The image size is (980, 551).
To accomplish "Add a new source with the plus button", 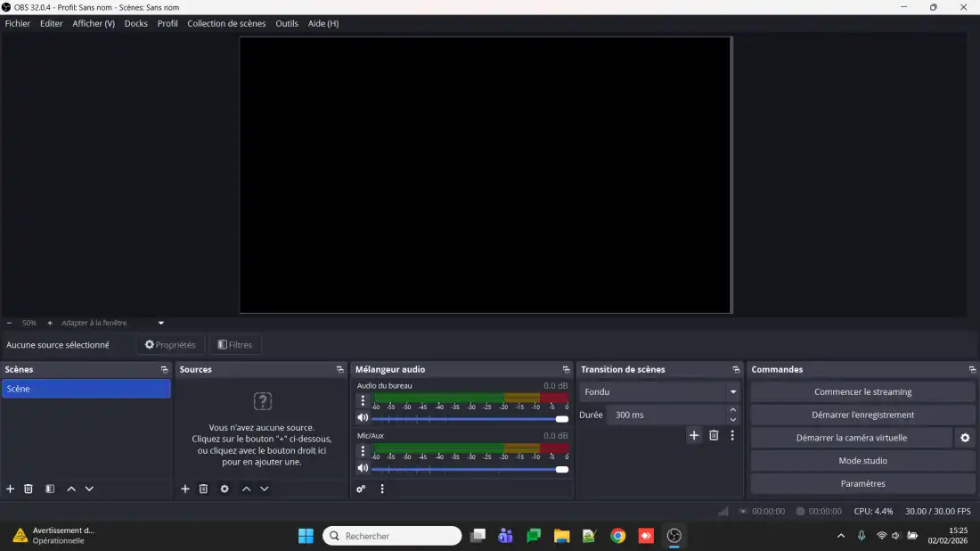I will (x=185, y=489).
